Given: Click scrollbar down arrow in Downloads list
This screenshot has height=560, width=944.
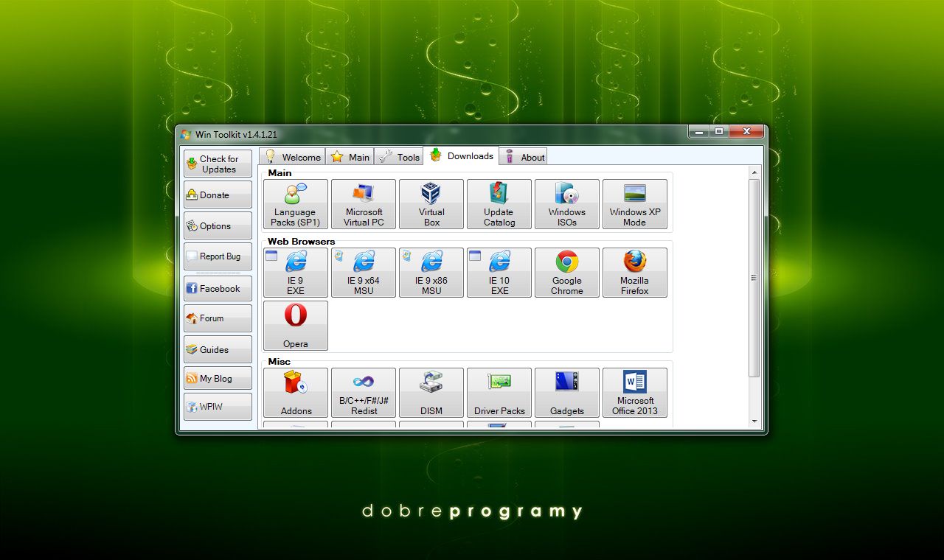Looking at the screenshot, I should click(754, 421).
